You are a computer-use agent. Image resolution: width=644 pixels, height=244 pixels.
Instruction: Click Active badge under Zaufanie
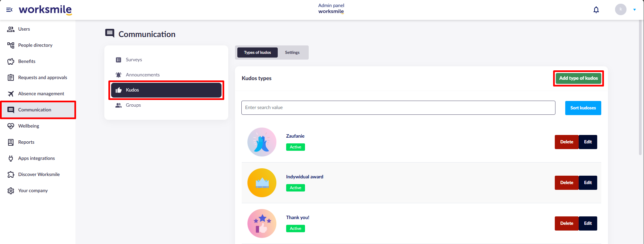(296, 147)
